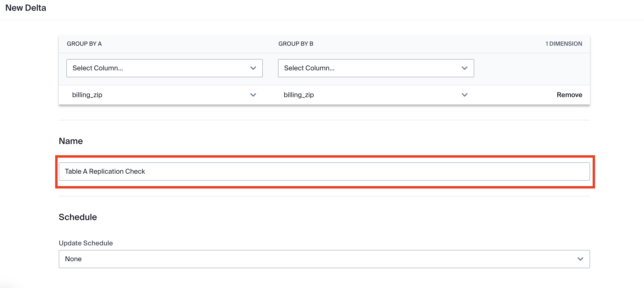Click the Table A Replication Check text

[x=105, y=172]
